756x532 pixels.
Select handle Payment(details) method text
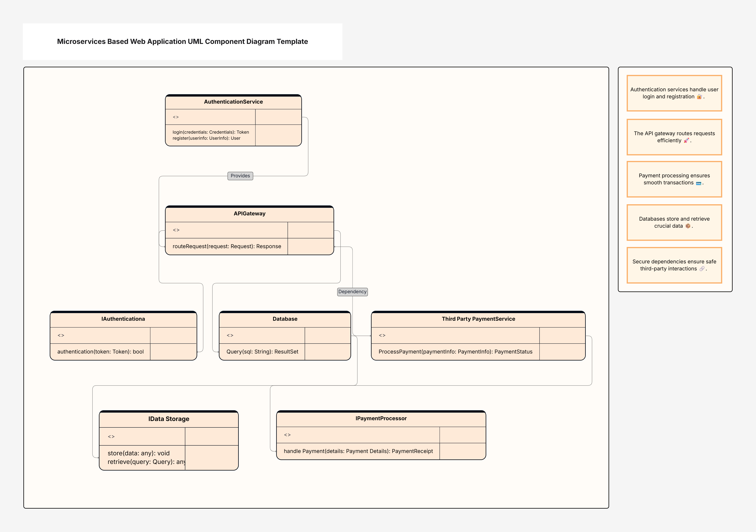click(358, 451)
